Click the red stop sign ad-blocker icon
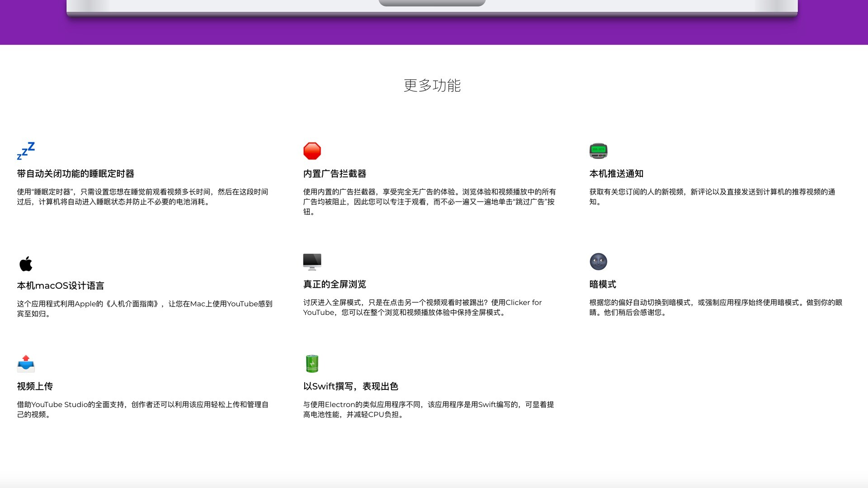 [x=312, y=151]
